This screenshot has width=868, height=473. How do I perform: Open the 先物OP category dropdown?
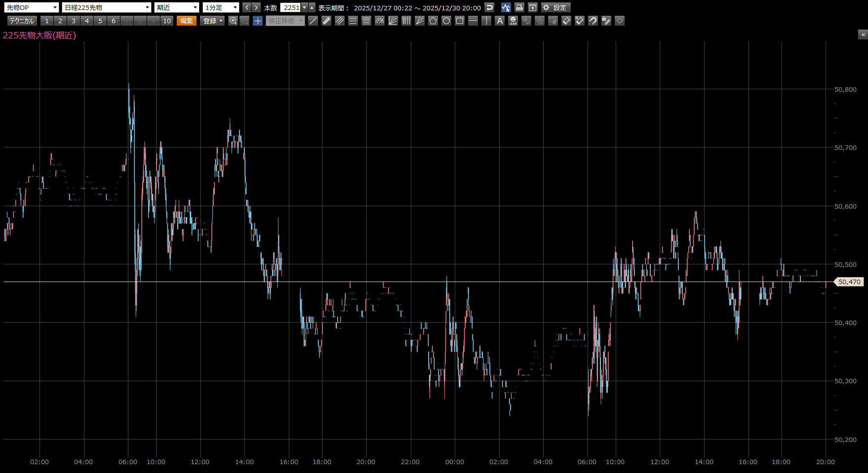click(x=32, y=7)
